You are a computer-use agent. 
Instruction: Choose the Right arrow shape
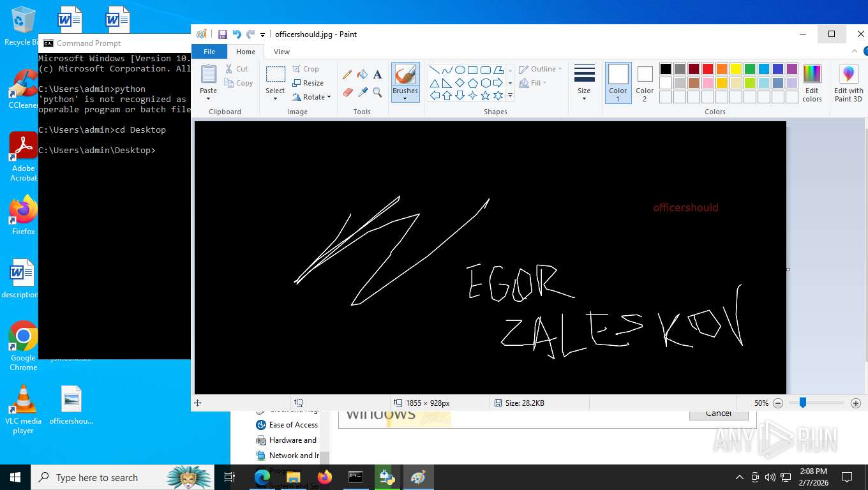point(498,83)
